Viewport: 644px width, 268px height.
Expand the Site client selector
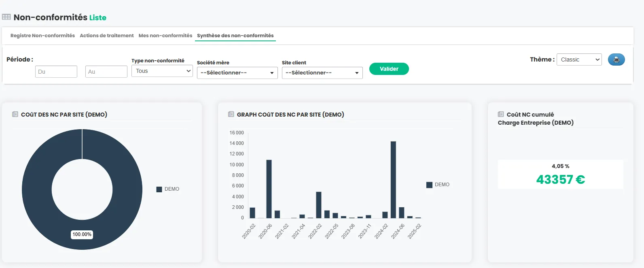(322, 73)
